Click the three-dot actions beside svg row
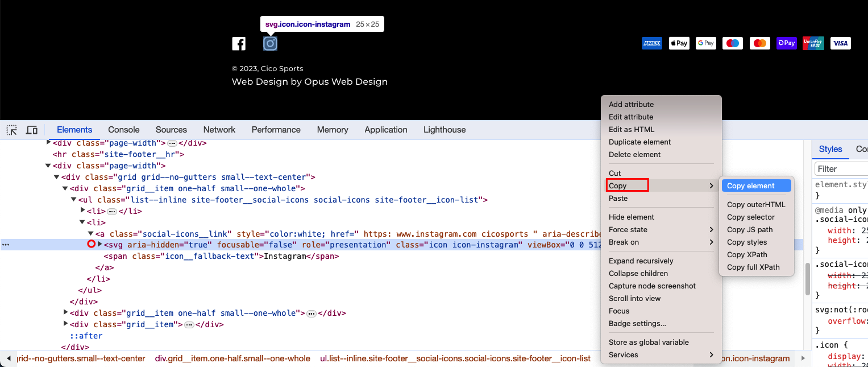The width and height of the screenshot is (868, 367). [x=6, y=245]
